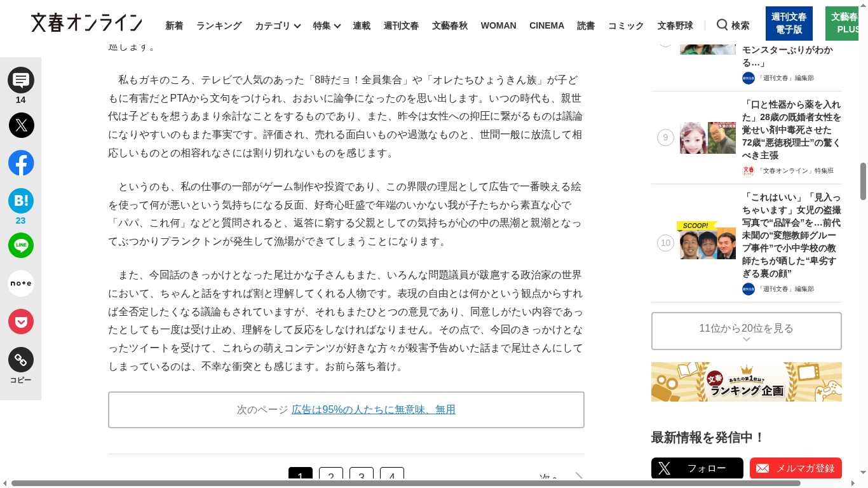Screen dimensions: 868x488
Task: Click the メルマガ登録 button
Action: pyautogui.click(x=795, y=468)
